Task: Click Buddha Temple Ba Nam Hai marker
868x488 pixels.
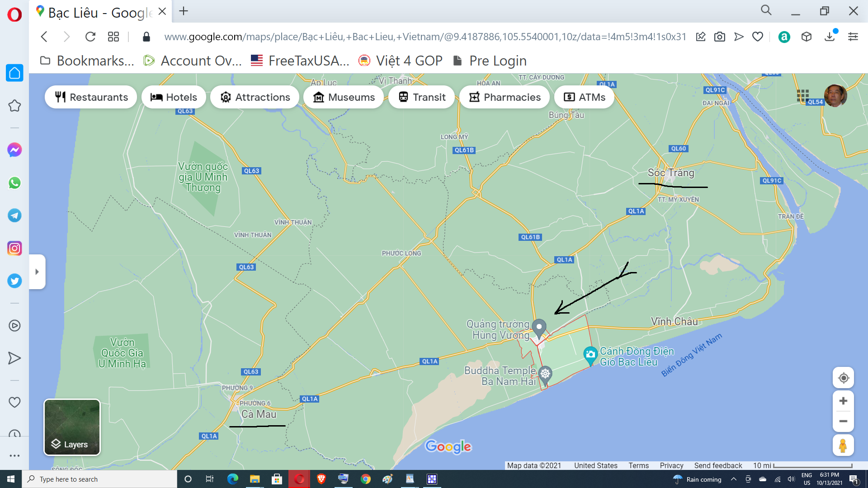Action: (x=545, y=375)
